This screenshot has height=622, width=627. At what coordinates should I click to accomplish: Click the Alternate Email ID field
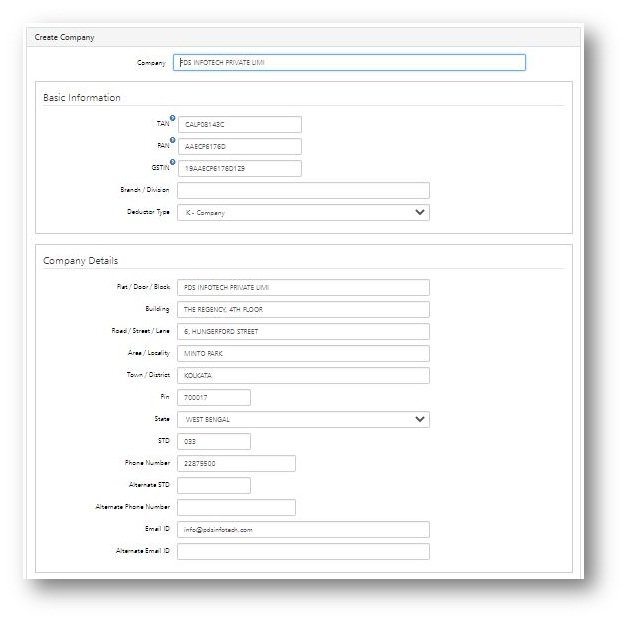tap(303, 551)
